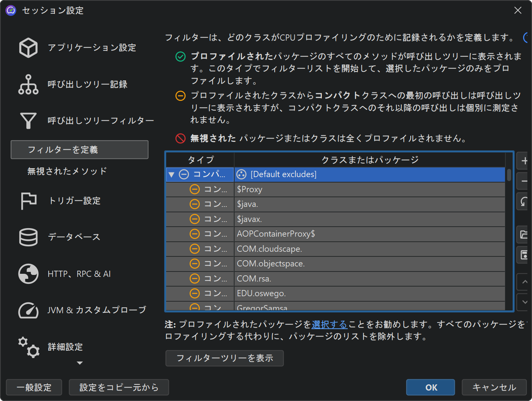Screen dimensions: 532x401
Task: Open JVM & custom probes gauge icon
Action: [x=28, y=310]
